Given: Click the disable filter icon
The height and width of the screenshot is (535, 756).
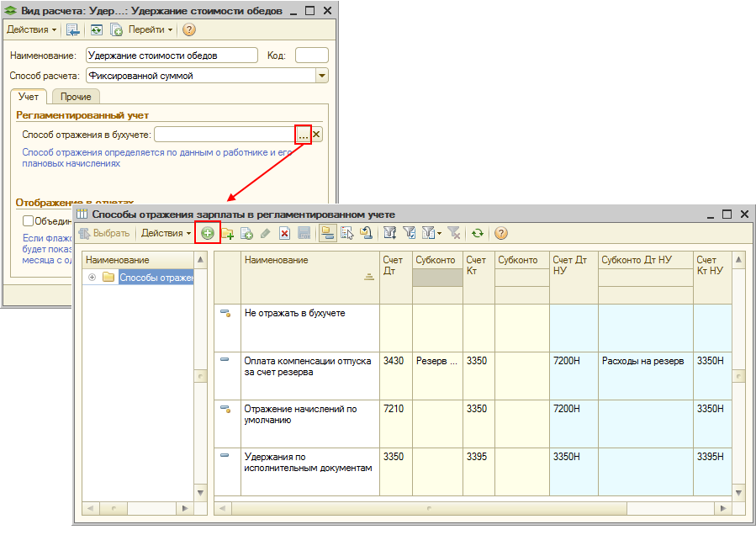Looking at the screenshot, I should pyautogui.click(x=453, y=233).
